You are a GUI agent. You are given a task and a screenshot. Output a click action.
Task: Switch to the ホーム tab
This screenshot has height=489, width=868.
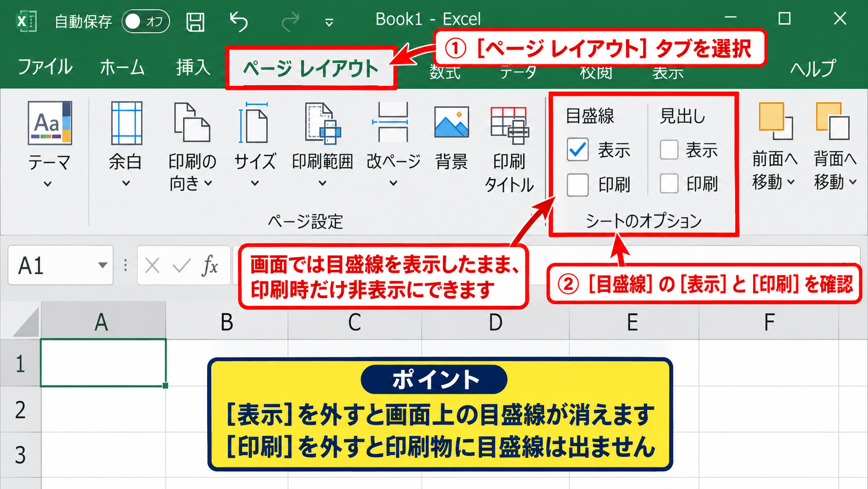[122, 67]
